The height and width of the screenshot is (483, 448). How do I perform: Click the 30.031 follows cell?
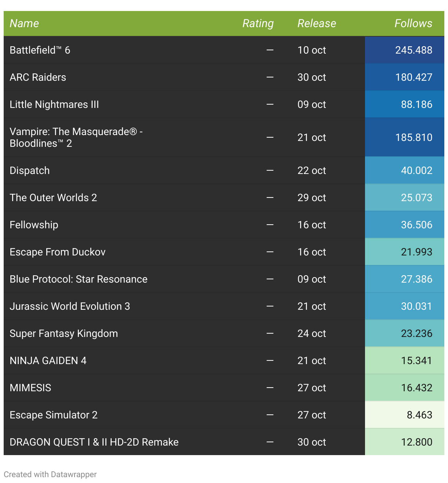point(416,306)
